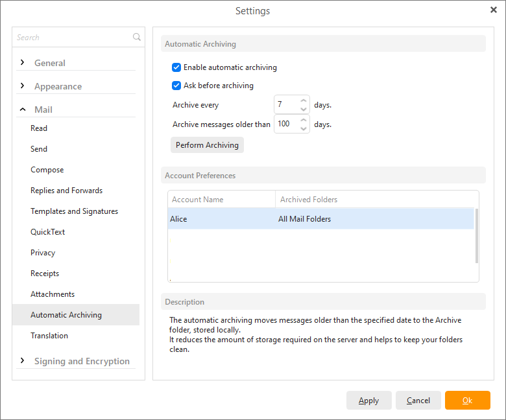The height and width of the screenshot is (420, 506).
Task: Decrease Archive every days value
Action: point(304,109)
